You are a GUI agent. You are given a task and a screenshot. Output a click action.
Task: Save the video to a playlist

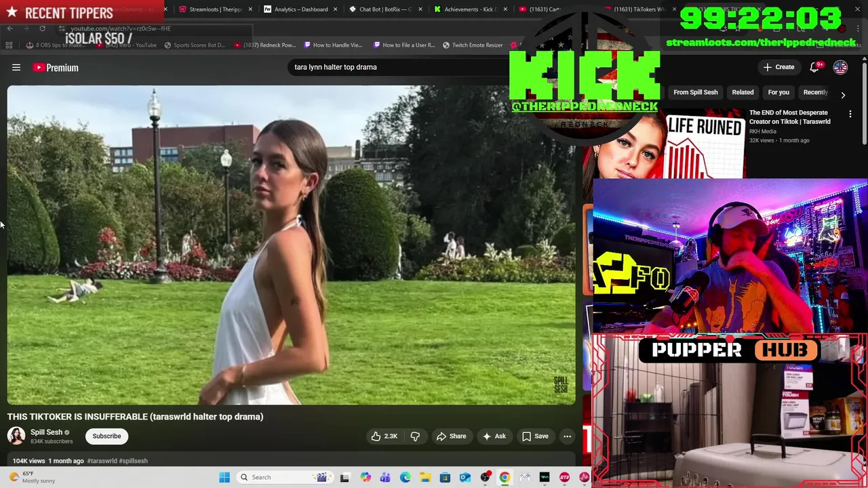click(x=535, y=436)
